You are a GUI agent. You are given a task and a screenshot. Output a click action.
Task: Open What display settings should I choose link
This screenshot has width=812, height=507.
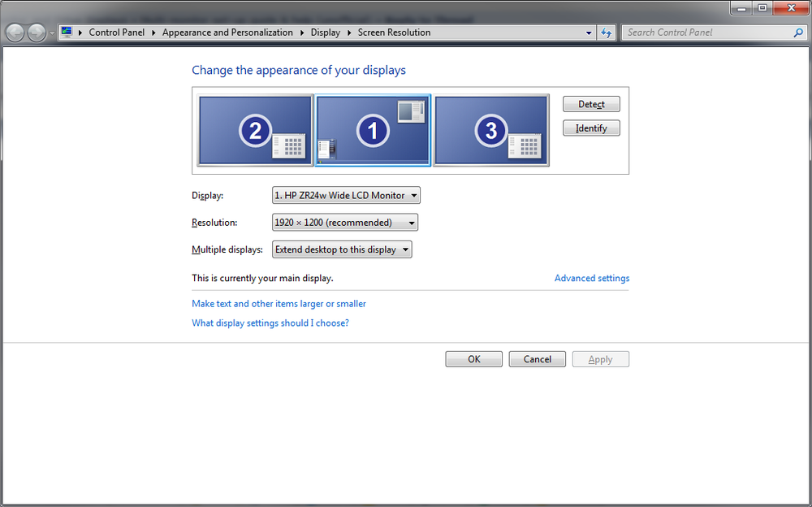point(270,323)
